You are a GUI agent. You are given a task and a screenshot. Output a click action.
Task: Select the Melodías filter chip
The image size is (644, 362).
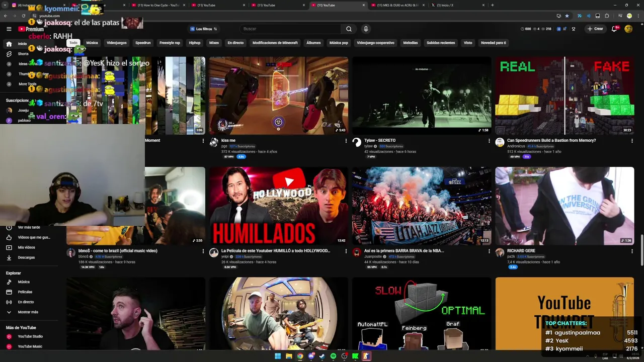point(411,43)
